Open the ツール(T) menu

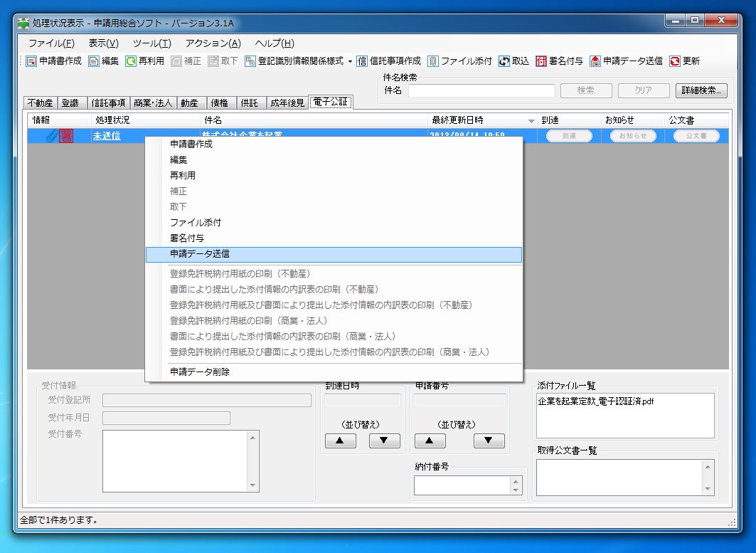152,43
